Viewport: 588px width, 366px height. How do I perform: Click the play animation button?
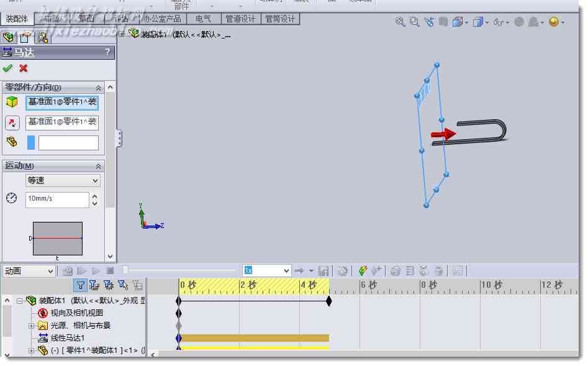pos(96,271)
